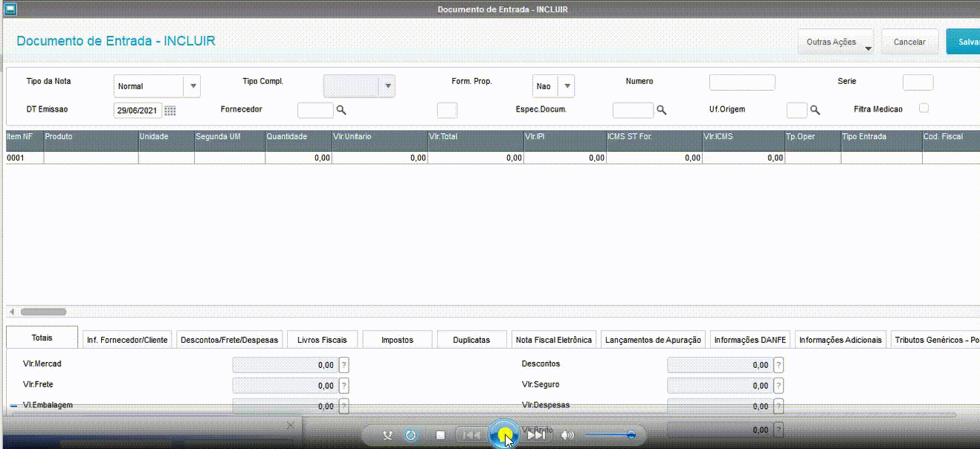The height and width of the screenshot is (449, 980).
Task: Open Tributos Genéricos tab
Action: (x=935, y=340)
